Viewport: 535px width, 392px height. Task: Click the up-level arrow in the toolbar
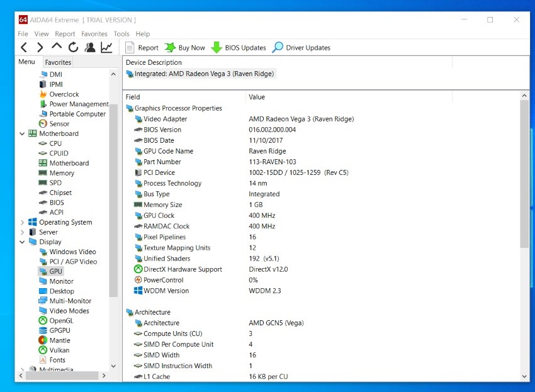(x=57, y=47)
